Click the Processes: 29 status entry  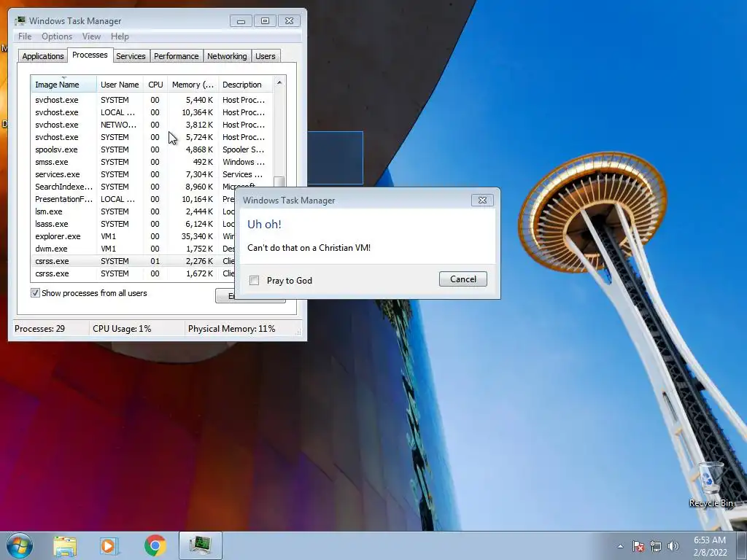pyautogui.click(x=39, y=329)
